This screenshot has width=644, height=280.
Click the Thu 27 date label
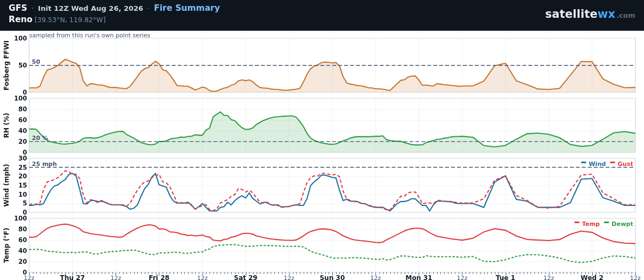coord(72,277)
